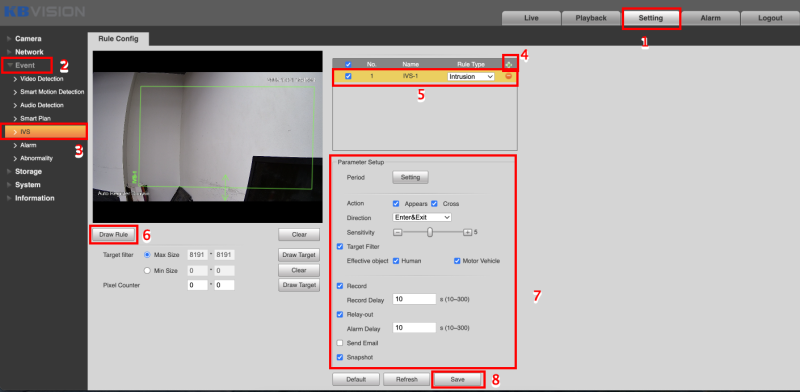Select the Min Size radio button
The width and height of the screenshot is (800, 392).
147,271
